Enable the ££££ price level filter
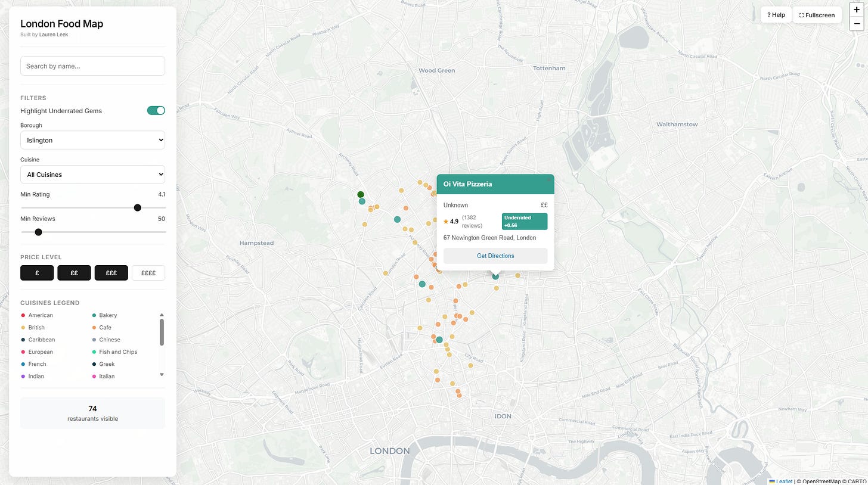The image size is (868, 485). point(148,273)
